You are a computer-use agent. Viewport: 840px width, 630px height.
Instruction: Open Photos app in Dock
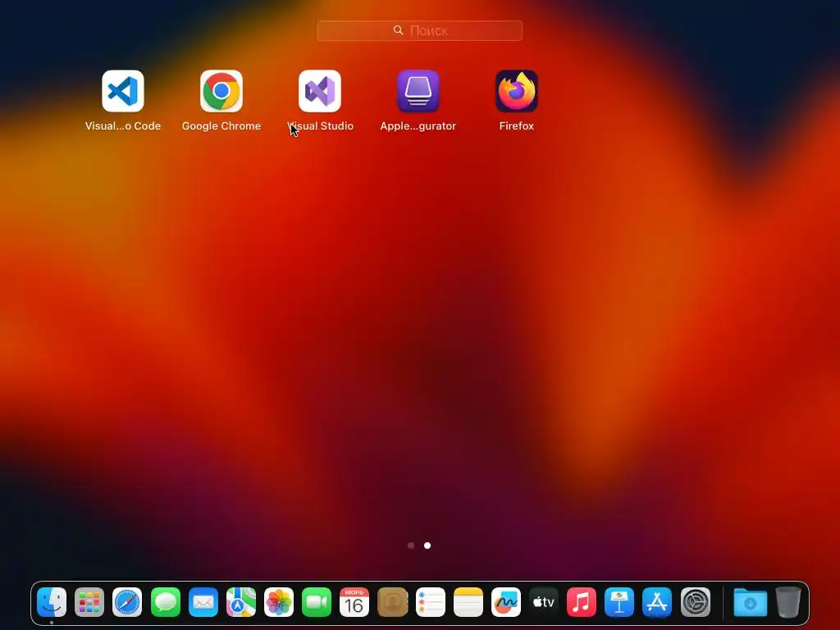(279, 602)
